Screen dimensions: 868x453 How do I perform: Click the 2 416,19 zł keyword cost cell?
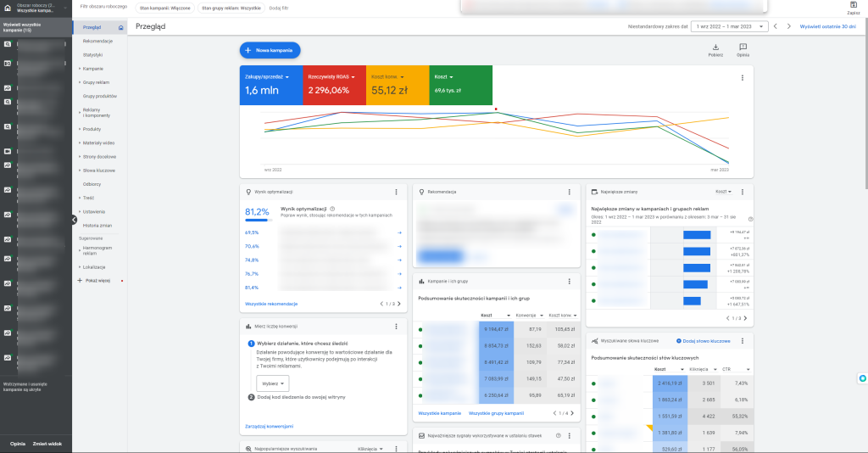click(670, 383)
